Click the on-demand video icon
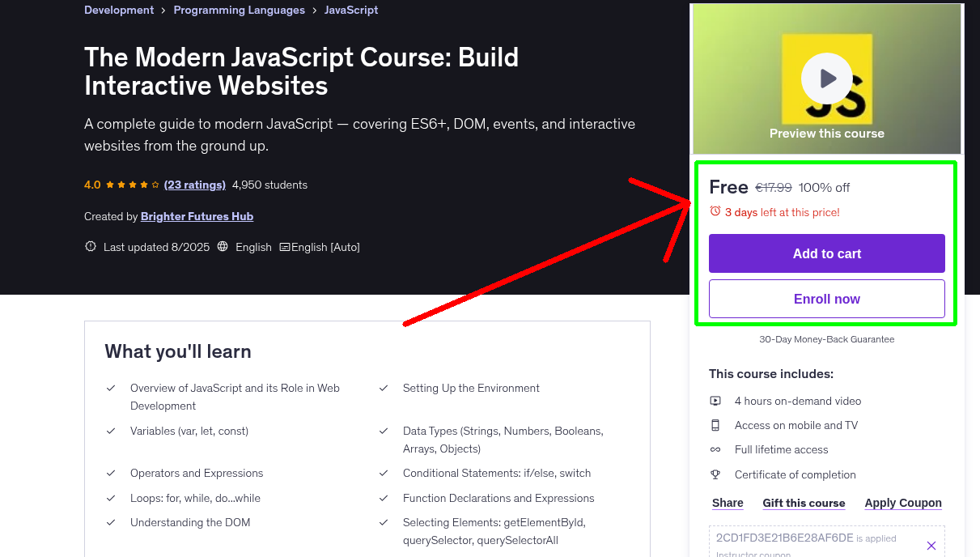The height and width of the screenshot is (557, 980). point(715,400)
